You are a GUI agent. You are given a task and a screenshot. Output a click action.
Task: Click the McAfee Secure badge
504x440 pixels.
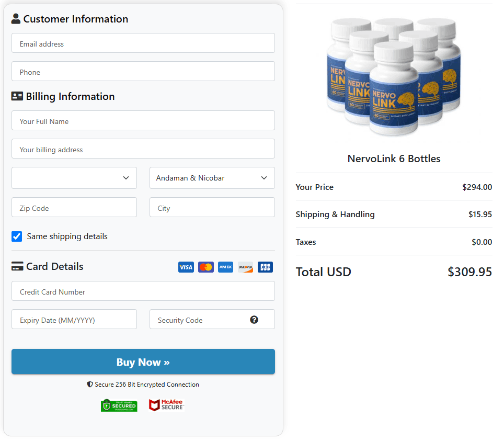coord(166,405)
